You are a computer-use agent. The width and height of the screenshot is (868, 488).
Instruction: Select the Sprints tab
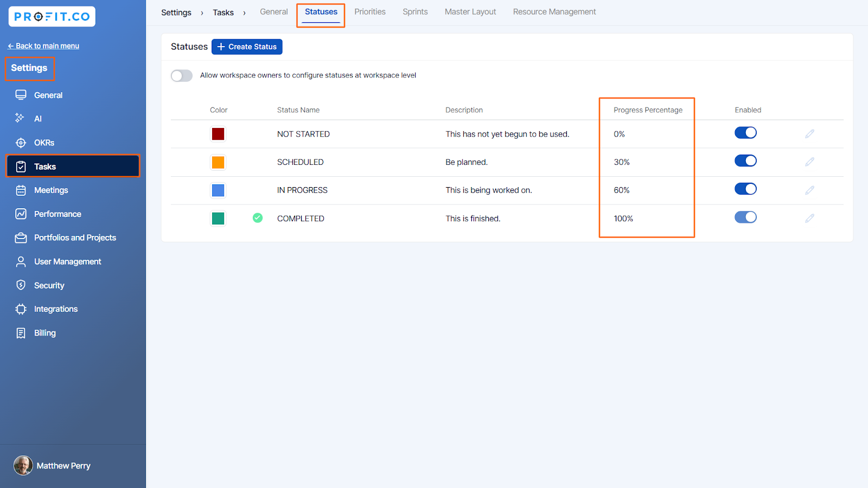(415, 12)
